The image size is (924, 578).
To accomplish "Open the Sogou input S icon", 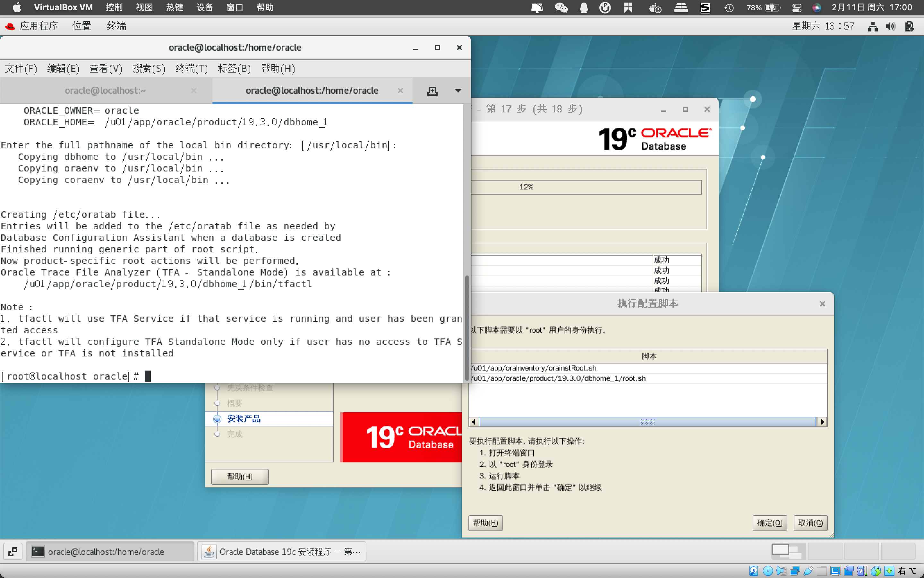I will (705, 7).
